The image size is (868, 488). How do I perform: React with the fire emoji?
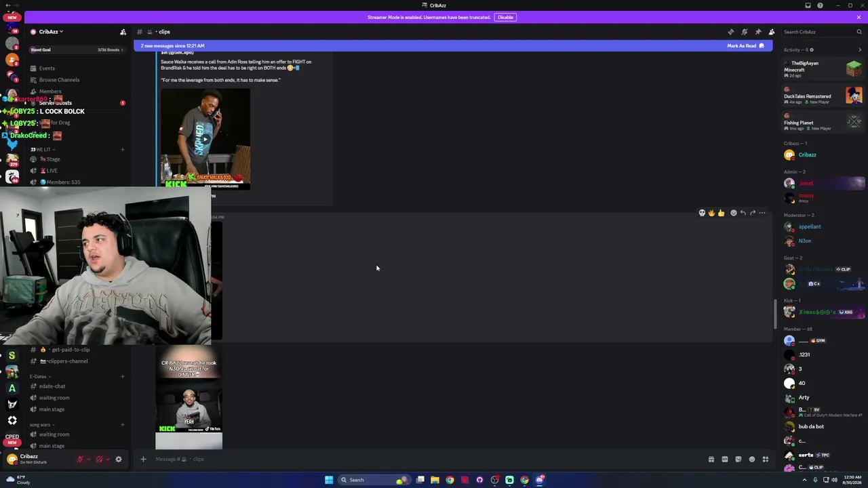coord(711,213)
